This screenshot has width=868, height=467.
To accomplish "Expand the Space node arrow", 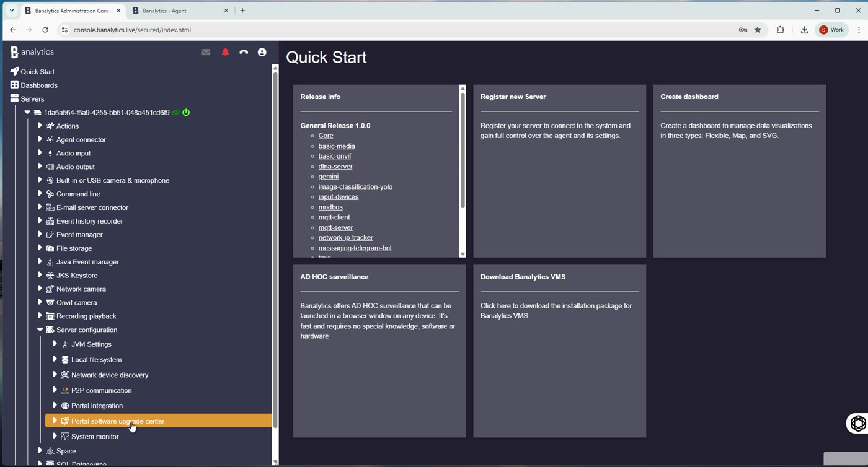I will pyautogui.click(x=40, y=450).
